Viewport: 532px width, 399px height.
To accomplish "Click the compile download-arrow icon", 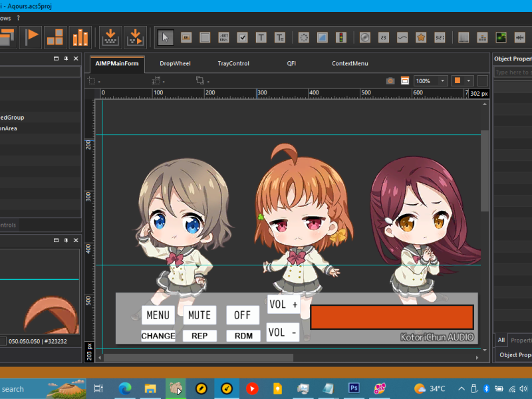I will tap(110, 37).
